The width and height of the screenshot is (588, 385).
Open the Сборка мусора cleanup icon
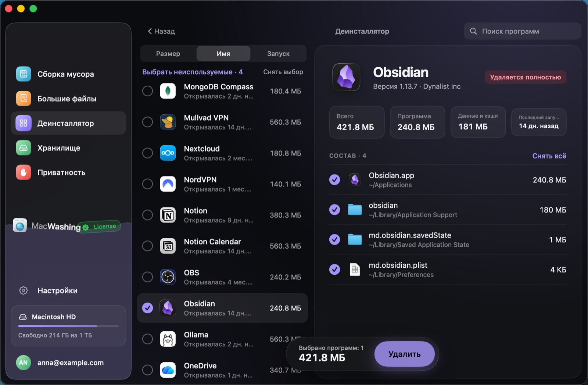(24, 74)
